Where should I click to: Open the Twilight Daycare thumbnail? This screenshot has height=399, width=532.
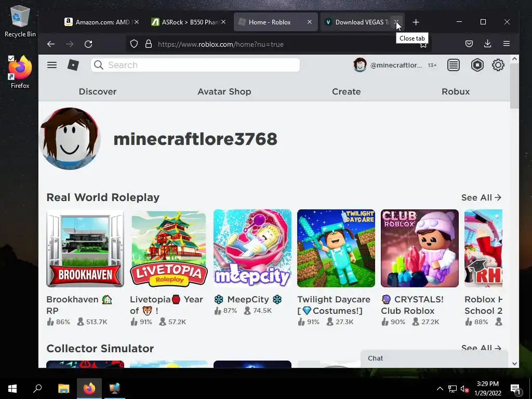[336, 248]
